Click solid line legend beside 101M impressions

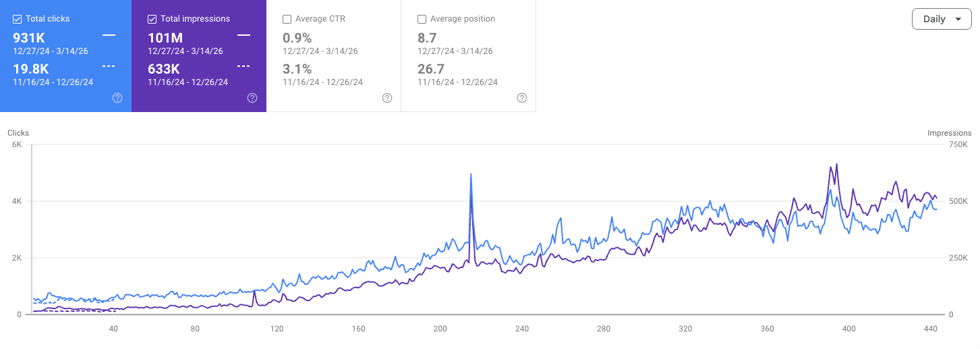click(243, 34)
